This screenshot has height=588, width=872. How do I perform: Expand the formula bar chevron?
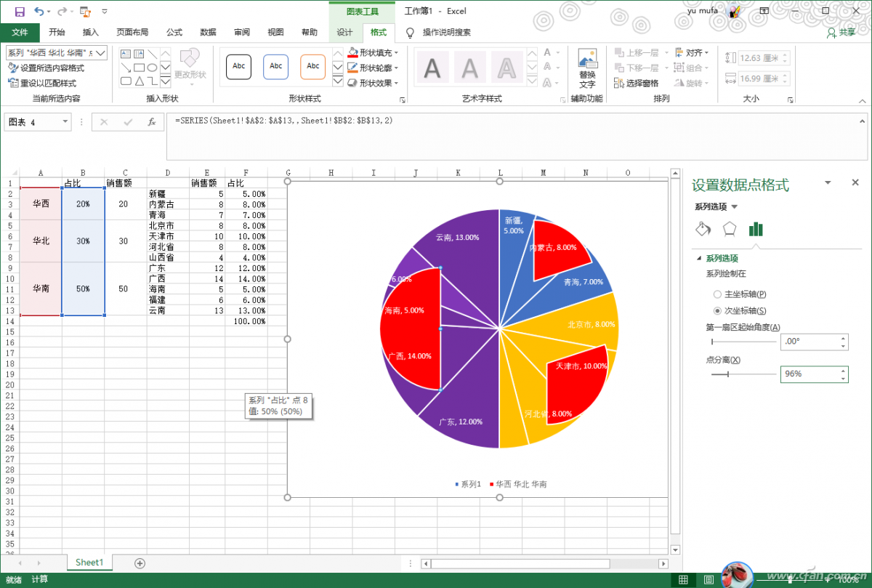(863, 121)
